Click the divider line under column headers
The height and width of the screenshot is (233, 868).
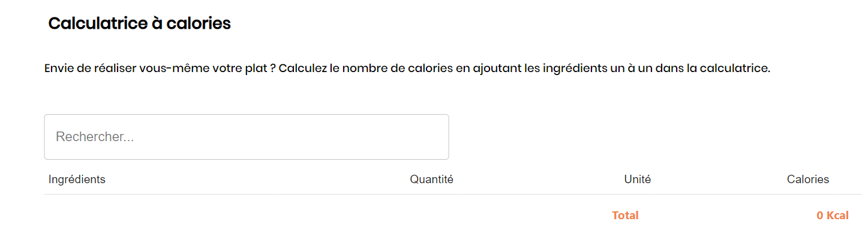pos(453,194)
